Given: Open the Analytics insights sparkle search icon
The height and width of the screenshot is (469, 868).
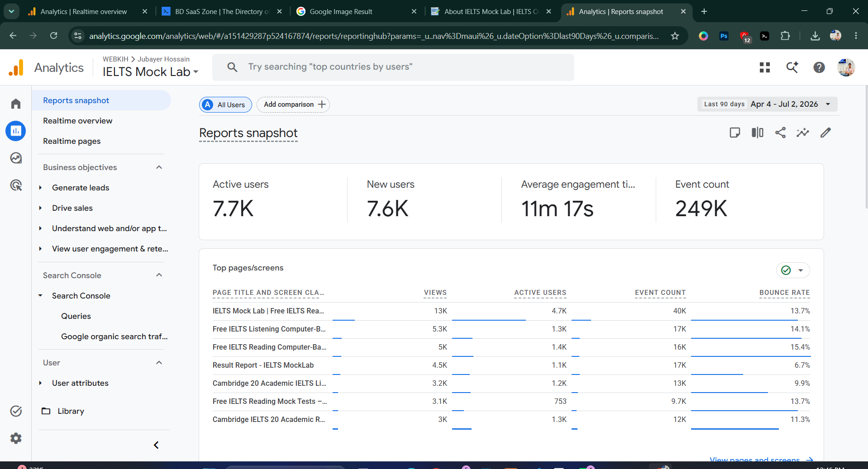Looking at the screenshot, I should coord(792,67).
